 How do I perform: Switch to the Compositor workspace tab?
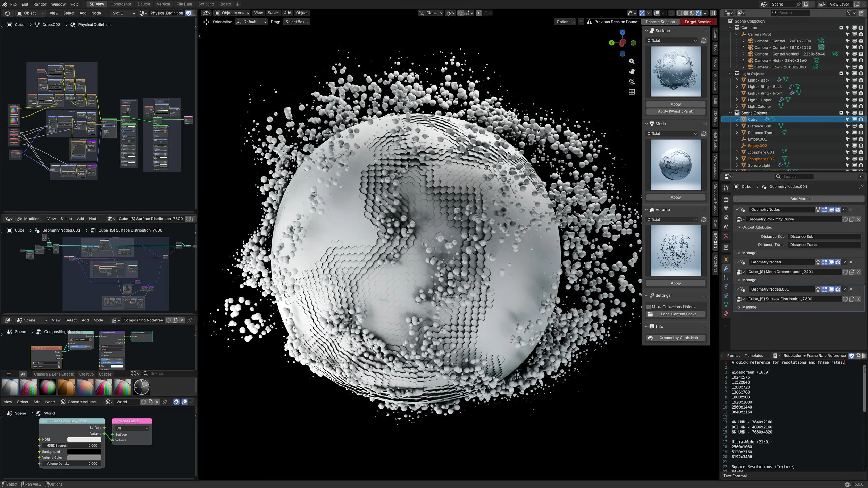[x=120, y=4]
